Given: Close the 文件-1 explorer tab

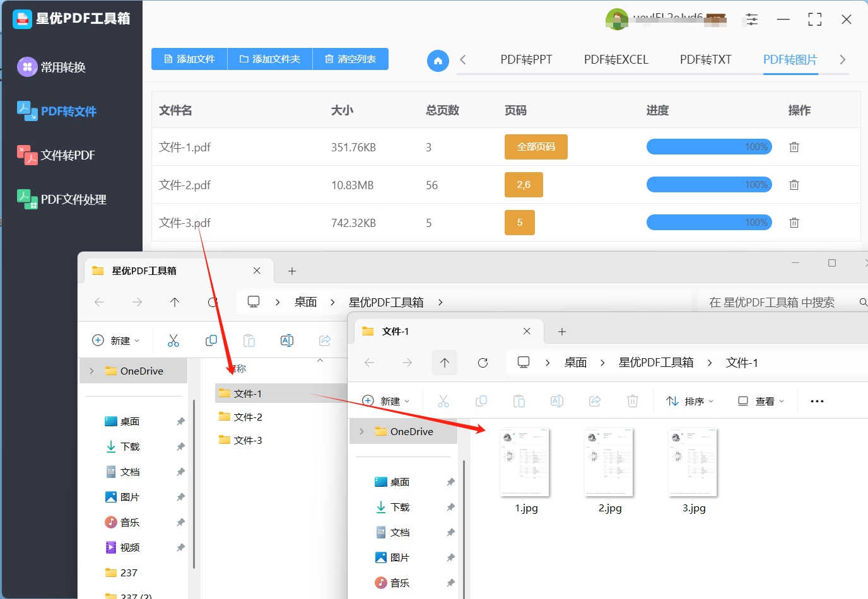Looking at the screenshot, I should (527, 331).
